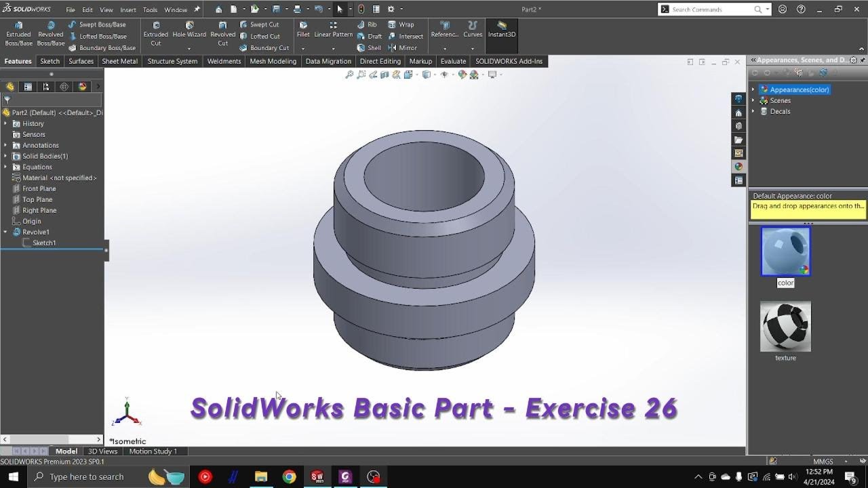Open the DisplayManager tab icon

click(83, 87)
